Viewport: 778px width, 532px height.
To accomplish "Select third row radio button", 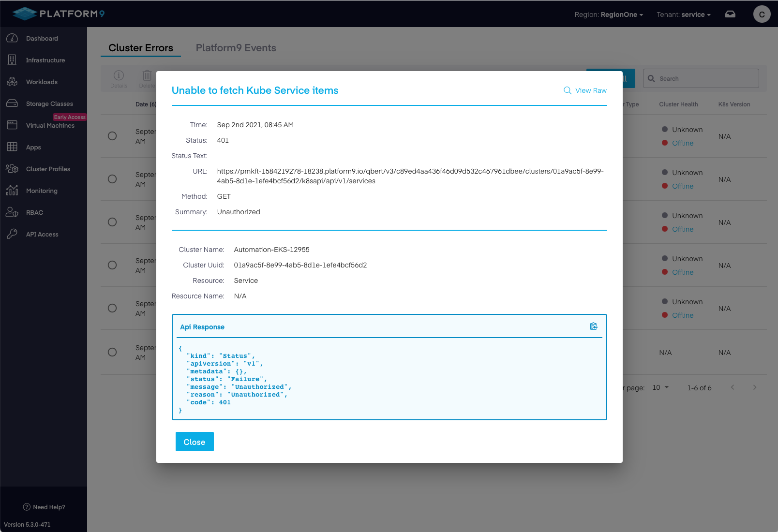I will 112,222.
